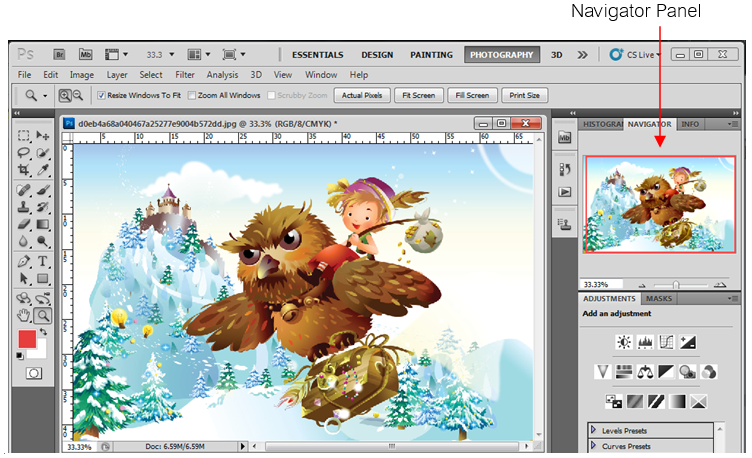Add a Brightness/Contrast adjustment

(x=624, y=343)
